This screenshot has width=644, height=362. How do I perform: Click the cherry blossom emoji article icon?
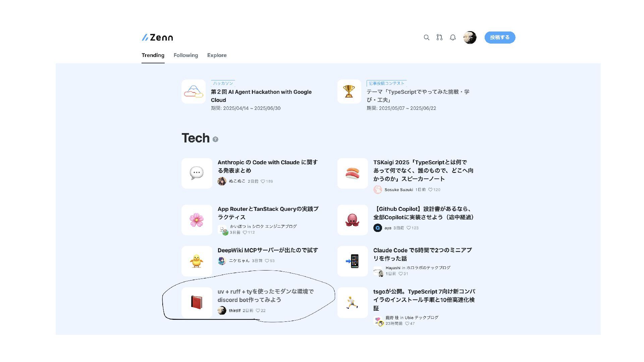coord(197,220)
